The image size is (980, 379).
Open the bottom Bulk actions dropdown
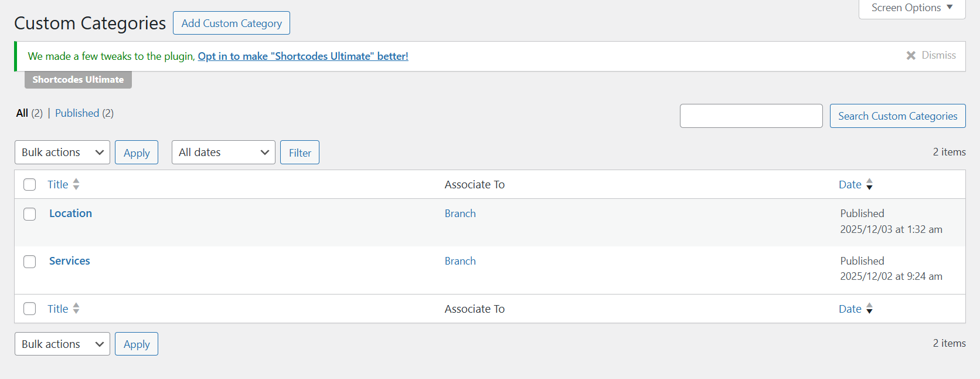pyautogui.click(x=62, y=344)
